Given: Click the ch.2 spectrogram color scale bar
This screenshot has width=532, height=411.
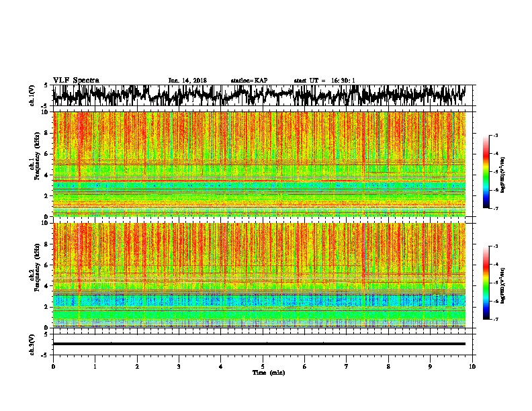Looking at the screenshot, I should 486,283.
